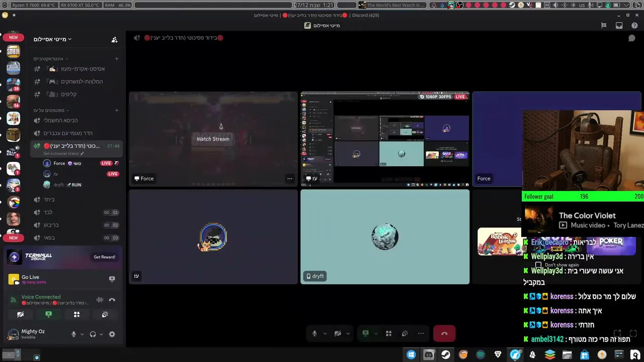The width and height of the screenshot is (644, 362).
Task: Disconnect using the red hang-up button
Action: click(444, 333)
